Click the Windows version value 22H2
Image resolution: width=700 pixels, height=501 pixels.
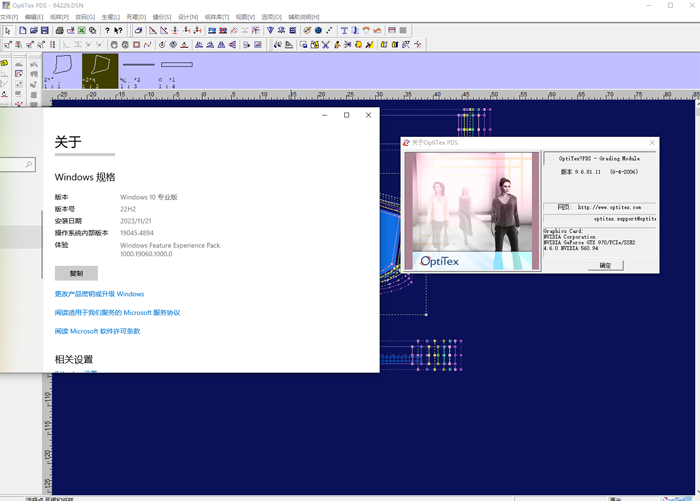(x=128, y=209)
